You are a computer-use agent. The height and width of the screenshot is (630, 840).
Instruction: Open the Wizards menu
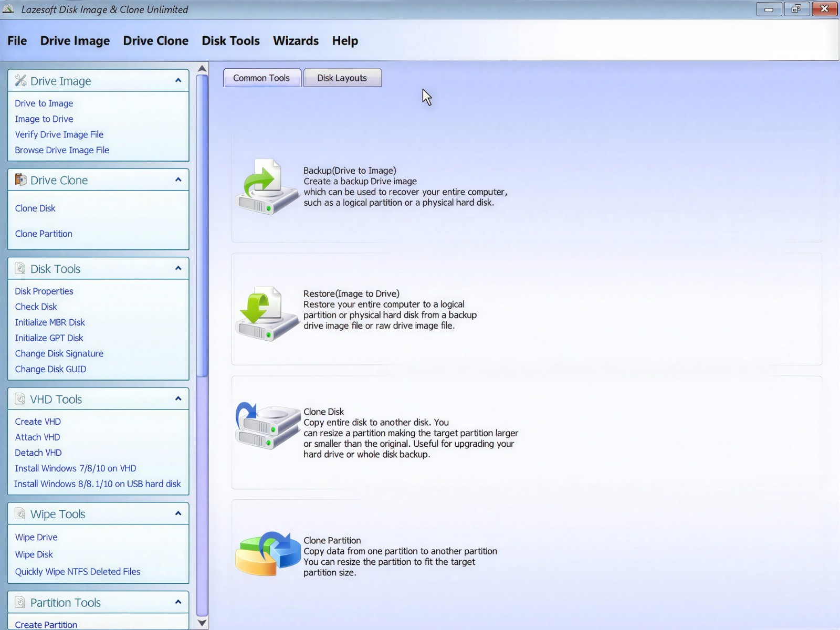click(x=296, y=41)
